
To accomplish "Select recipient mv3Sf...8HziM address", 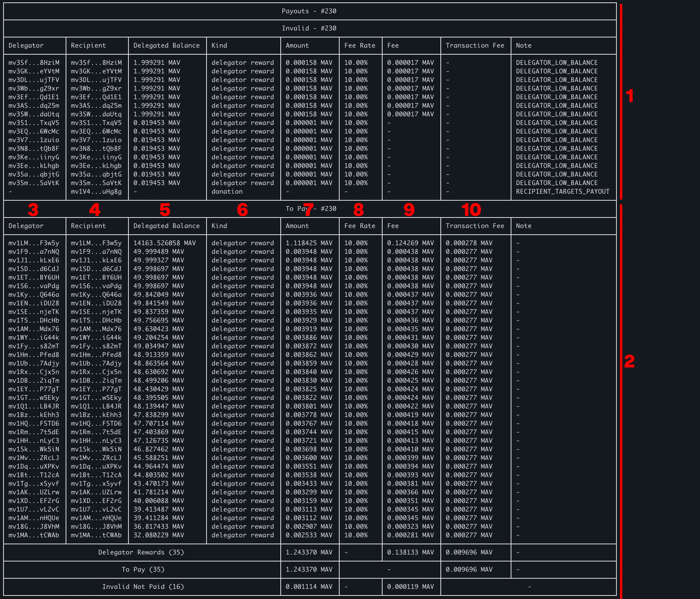I will point(96,62).
